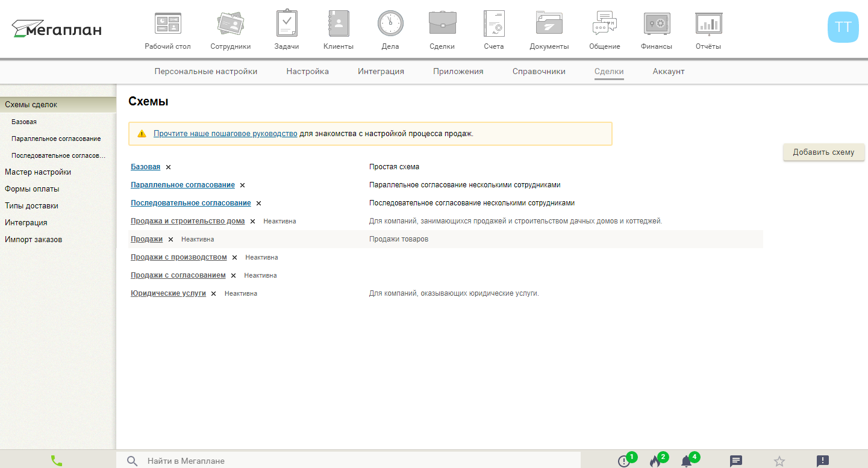This screenshot has height=468, width=868.
Task: Open the Отчёты chart icon
Action: pos(708,24)
